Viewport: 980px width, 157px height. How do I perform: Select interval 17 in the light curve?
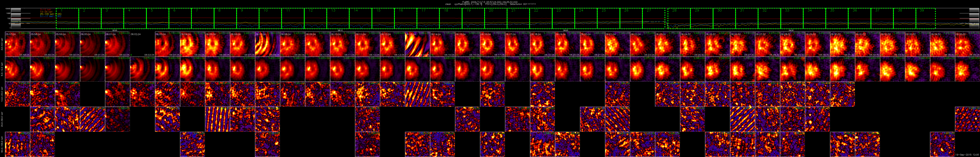tap(428, 18)
